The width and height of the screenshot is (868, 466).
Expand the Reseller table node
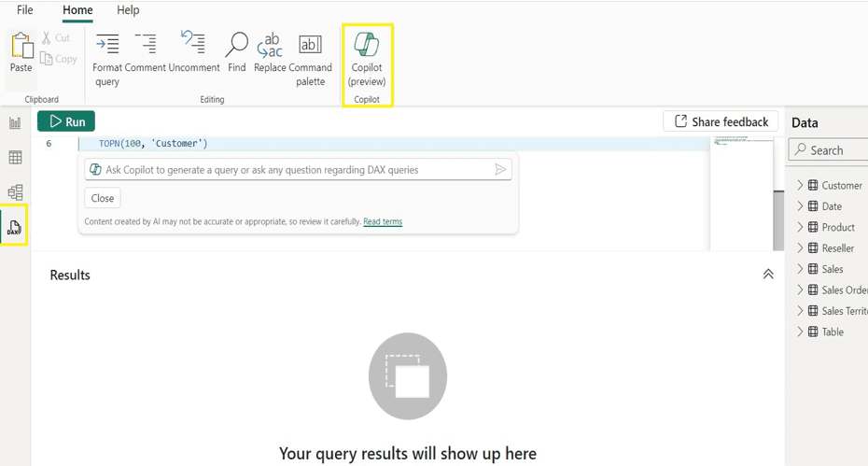(800, 248)
